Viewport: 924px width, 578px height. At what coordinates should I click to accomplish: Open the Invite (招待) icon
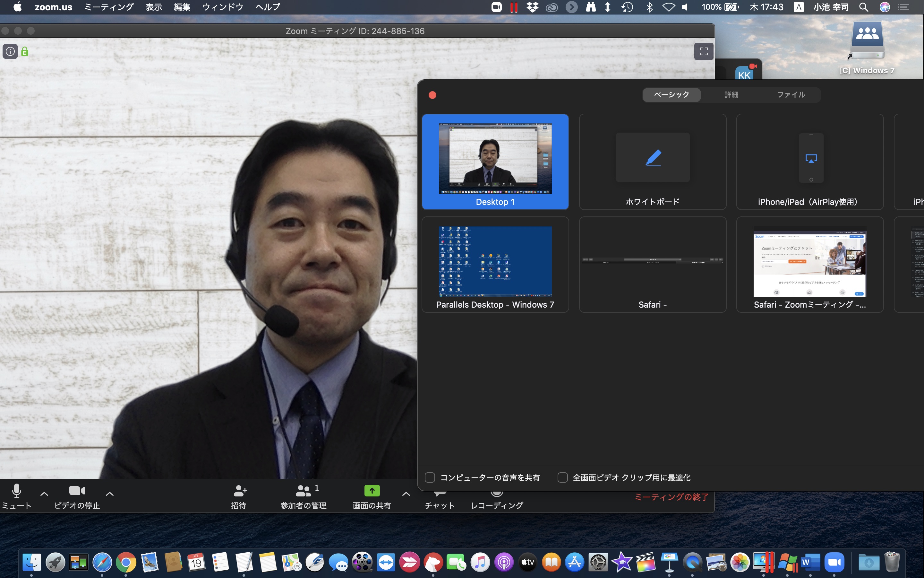tap(240, 490)
